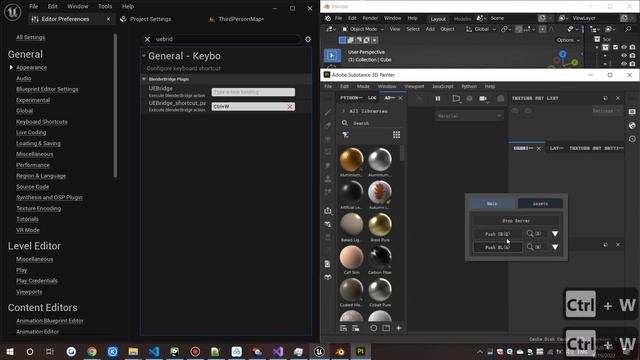Select the Main tab in bridge popup

(492, 203)
